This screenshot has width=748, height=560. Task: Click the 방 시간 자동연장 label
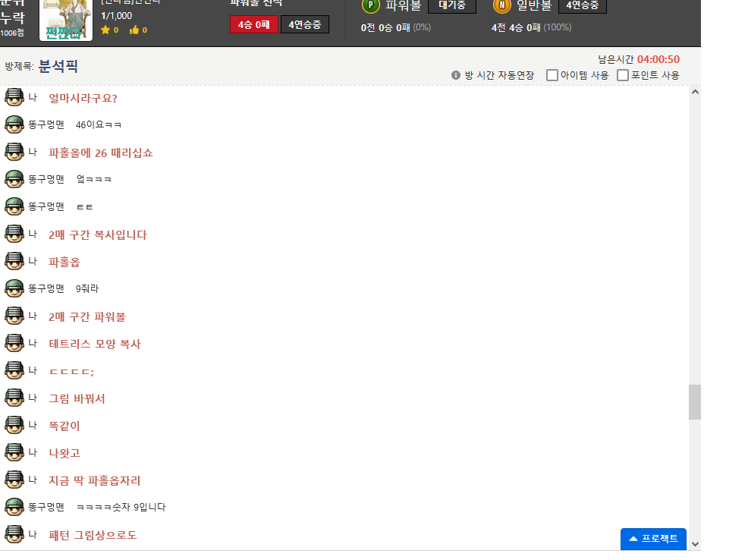499,75
